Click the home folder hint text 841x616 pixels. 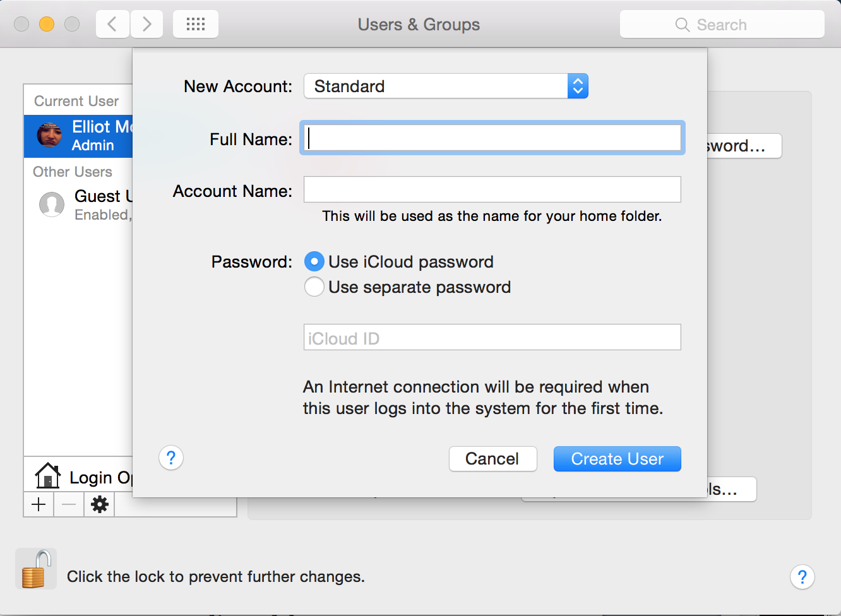tap(492, 216)
